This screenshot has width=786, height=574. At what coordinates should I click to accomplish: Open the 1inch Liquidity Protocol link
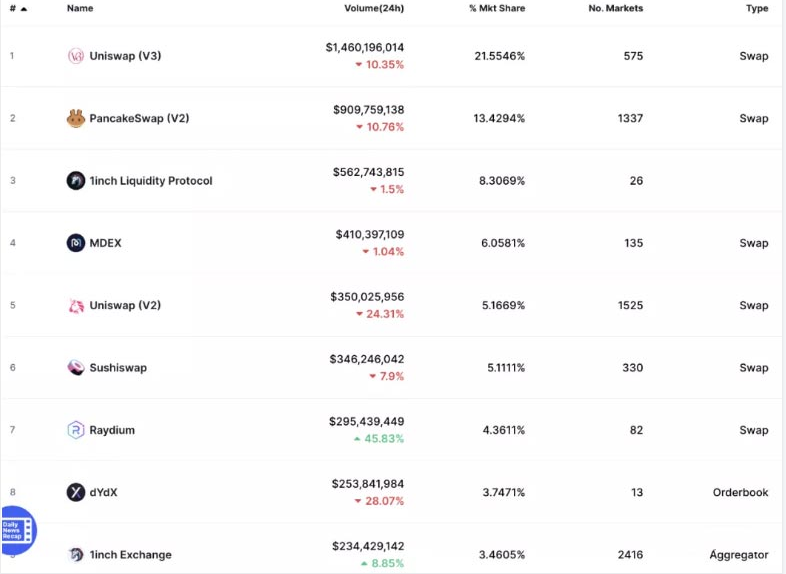coord(151,180)
